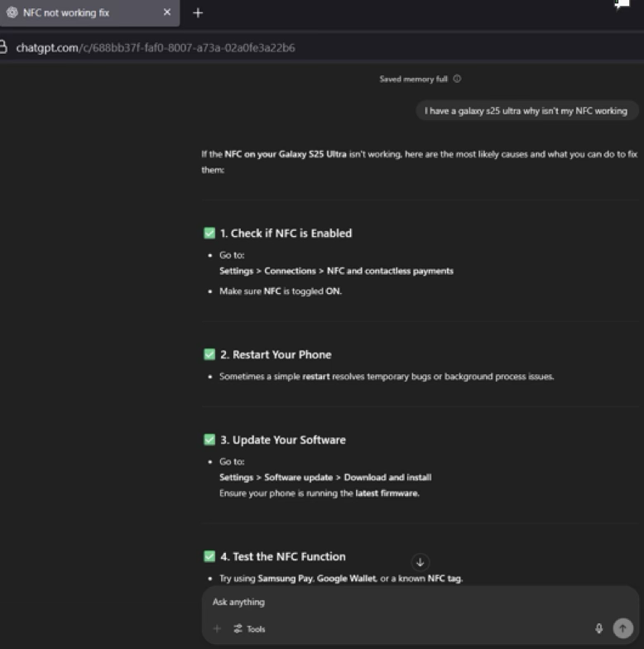Click the info icon next to 'Saved memory full'
The width and height of the screenshot is (644, 649).
[458, 79]
